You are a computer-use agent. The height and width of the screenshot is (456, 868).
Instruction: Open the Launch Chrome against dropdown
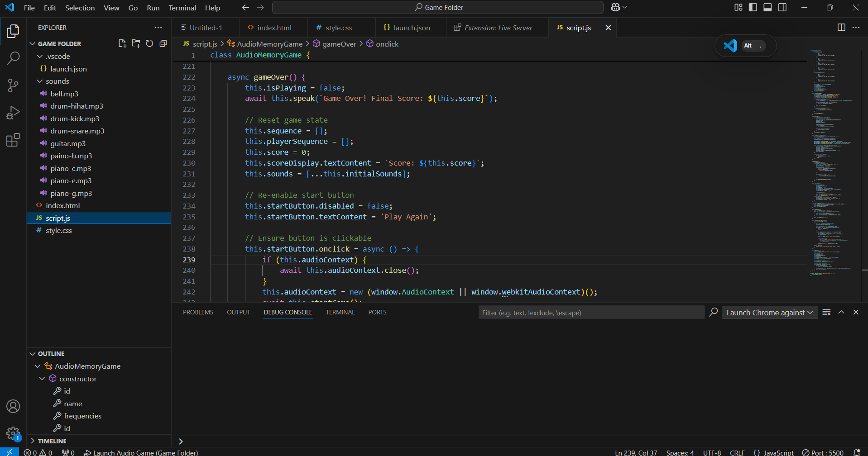[769, 313]
